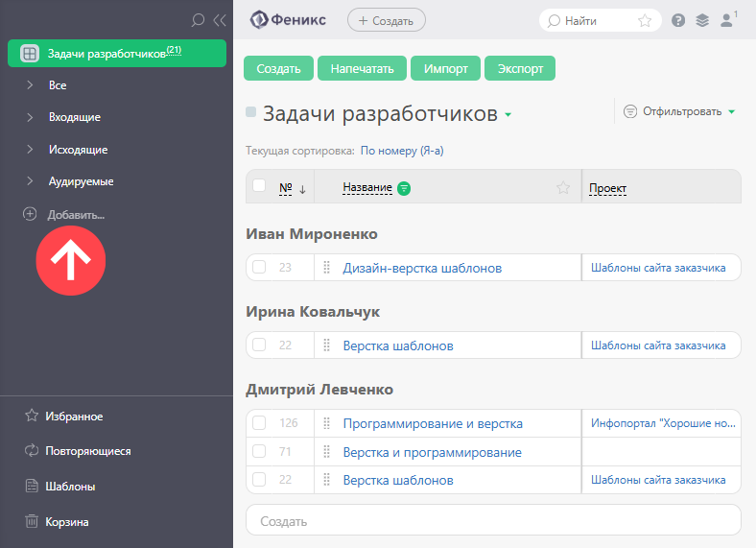This screenshot has width=756, height=548.
Task: Open the Отфильтровать dropdown arrow
Action: tap(731, 112)
